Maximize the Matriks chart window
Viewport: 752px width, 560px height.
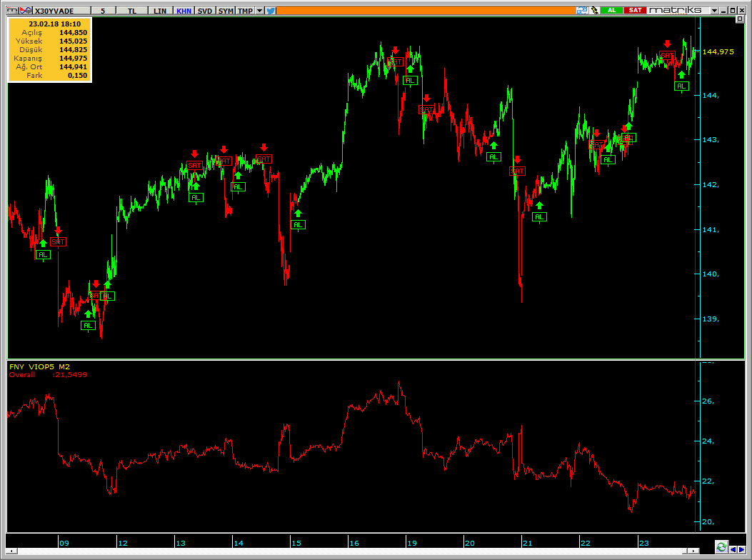pyautogui.click(x=732, y=10)
